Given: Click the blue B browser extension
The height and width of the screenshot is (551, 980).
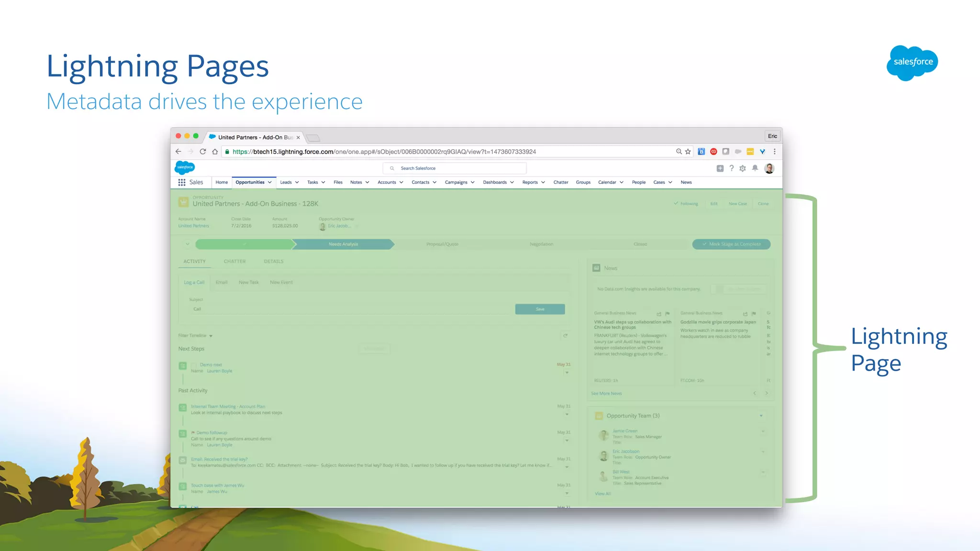Looking at the screenshot, I should click(702, 152).
